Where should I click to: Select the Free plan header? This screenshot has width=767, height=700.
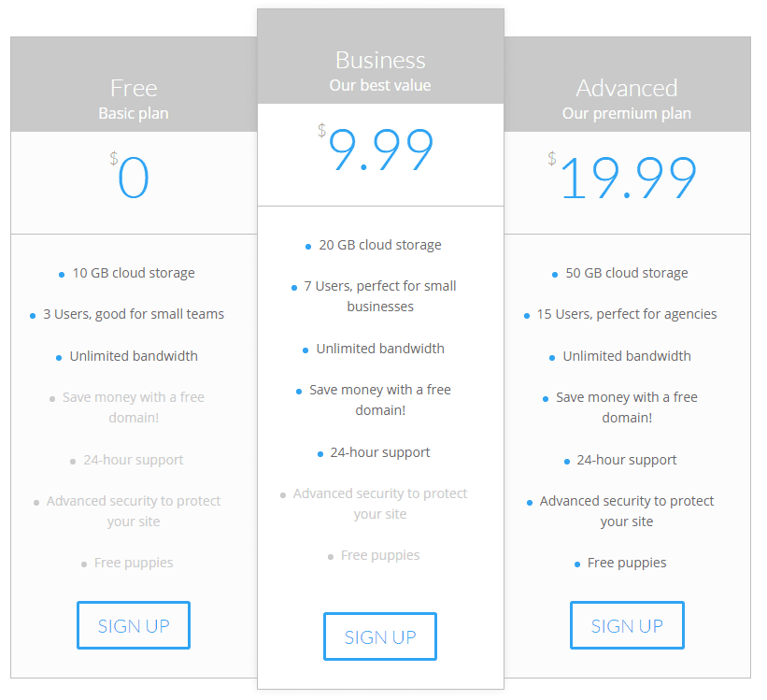pyautogui.click(x=133, y=88)
